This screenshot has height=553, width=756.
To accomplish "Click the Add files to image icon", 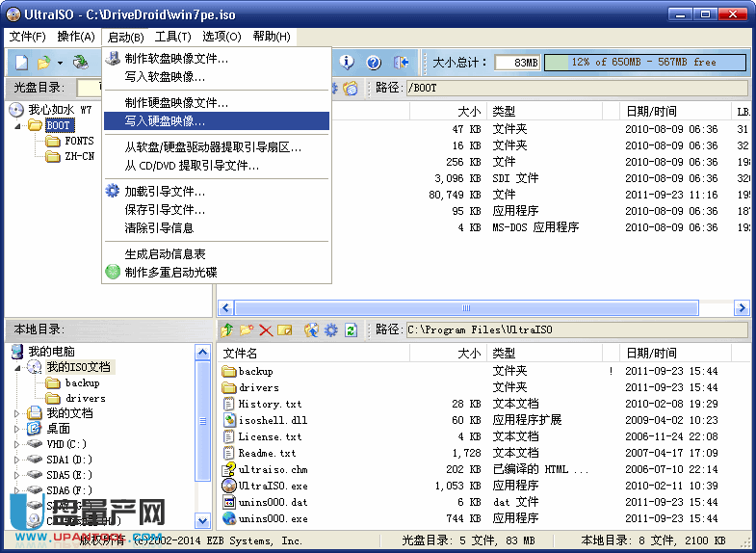I will tap(311, 330).
